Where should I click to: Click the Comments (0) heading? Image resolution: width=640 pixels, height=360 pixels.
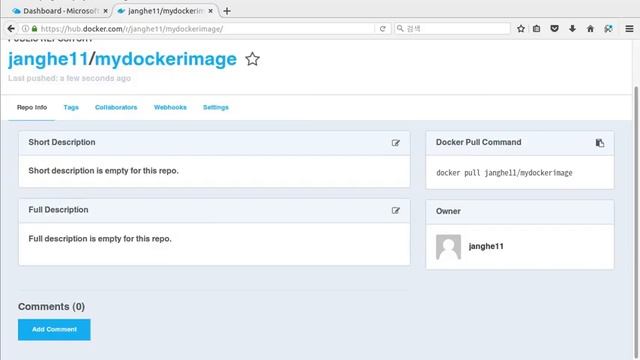click(x=51, y=307)
